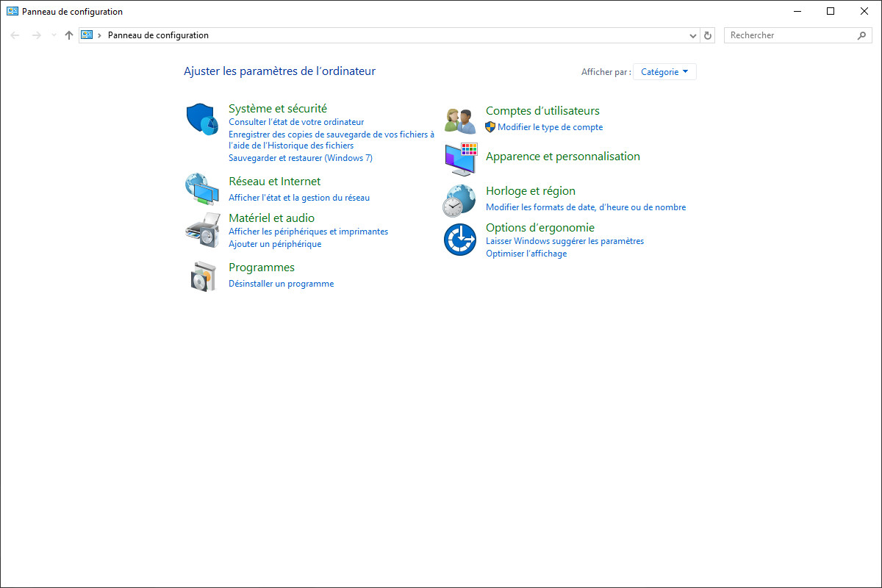Open Réseau et Internet category
The width and height of the screenshot is (882, 588).
(x=275, y=182)
